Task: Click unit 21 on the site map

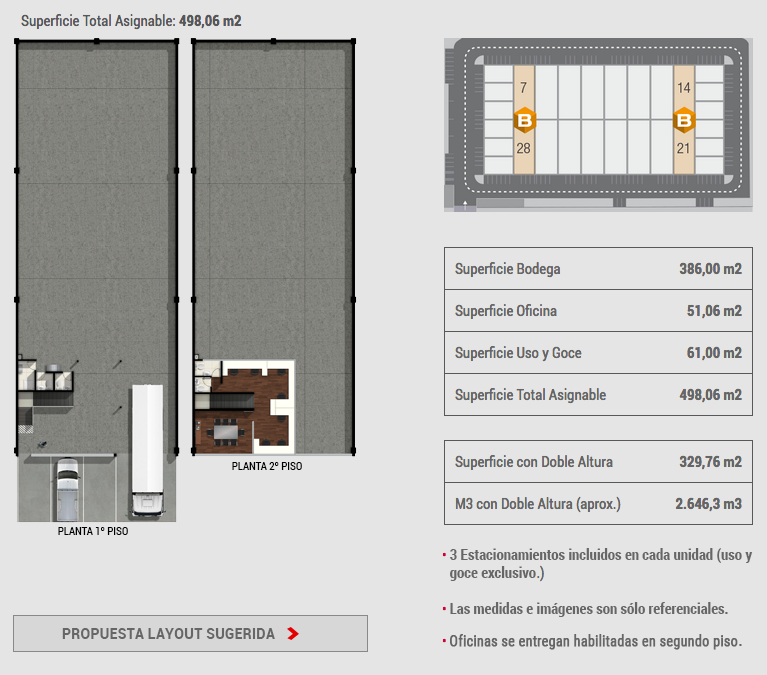Action: 684,149
